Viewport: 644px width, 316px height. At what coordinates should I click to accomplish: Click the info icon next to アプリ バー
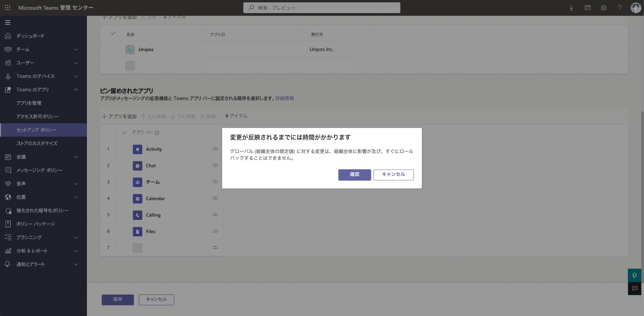(x=157, y=133)
